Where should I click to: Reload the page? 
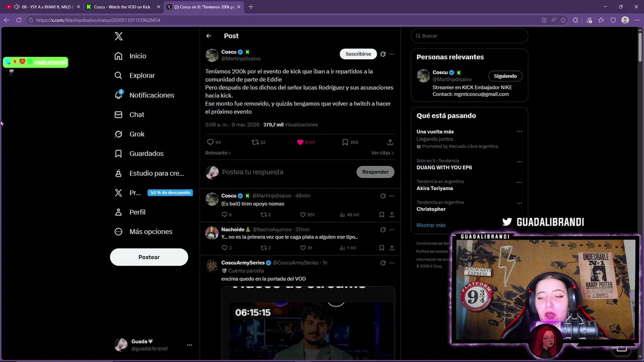[19, 20]
